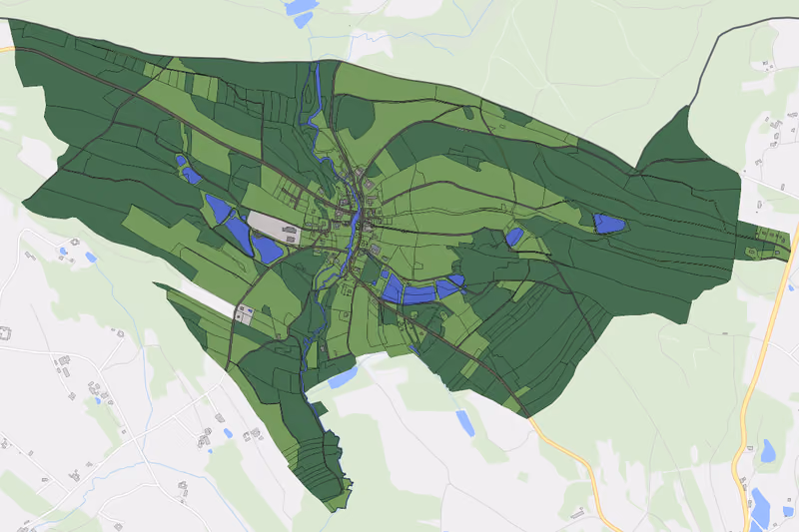The width and height of the screenshot is (799, 532).
Task: Select the long curved blue pond south of the village
Action: tap(418, 294)
